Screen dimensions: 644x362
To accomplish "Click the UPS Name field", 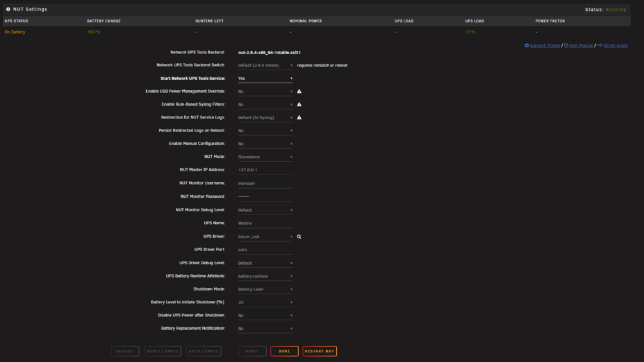I will [x=265, y=223].
